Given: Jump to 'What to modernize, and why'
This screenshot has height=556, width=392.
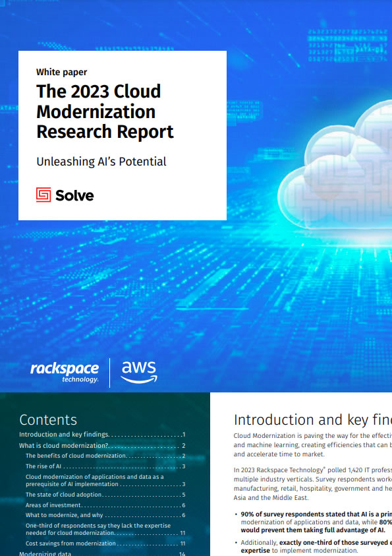Looking at the screenshot, I should [x=105, y=515].
